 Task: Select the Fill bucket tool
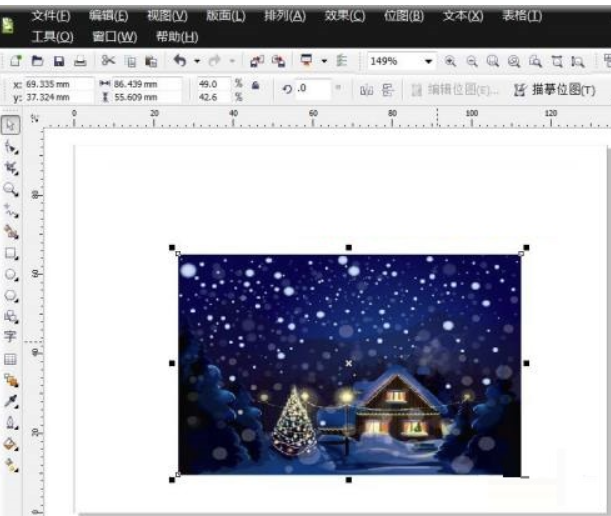(11, 444)
